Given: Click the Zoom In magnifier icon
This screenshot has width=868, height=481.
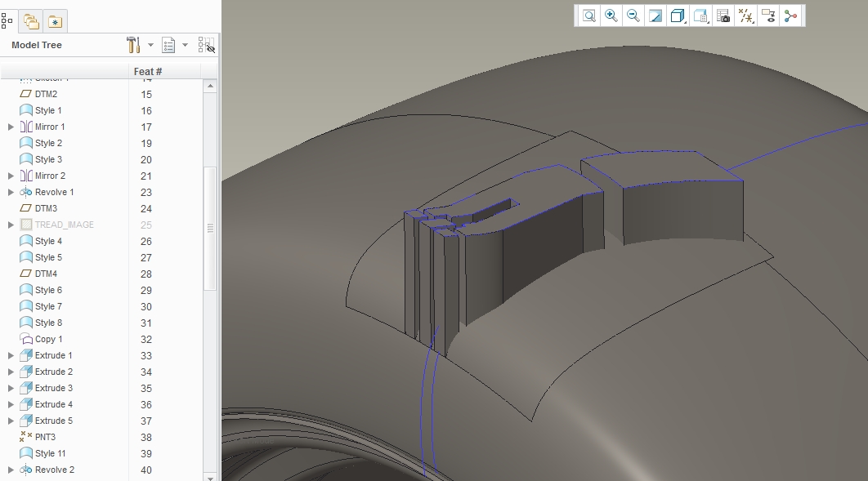Looking at the screenshot, I should [x=611, y=16].
